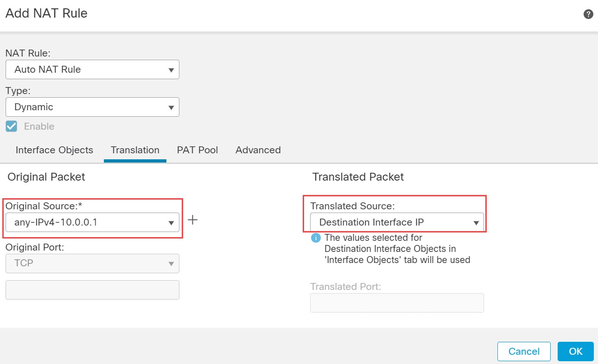Open the NAT Rule dropdown
598x364 pixels.
click(x=92, y=69)
